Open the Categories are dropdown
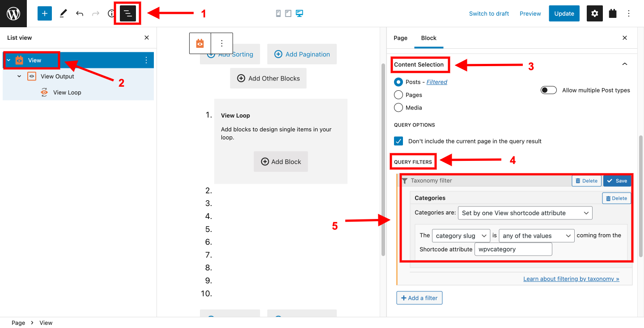644x328 pixels. point(525,213)
